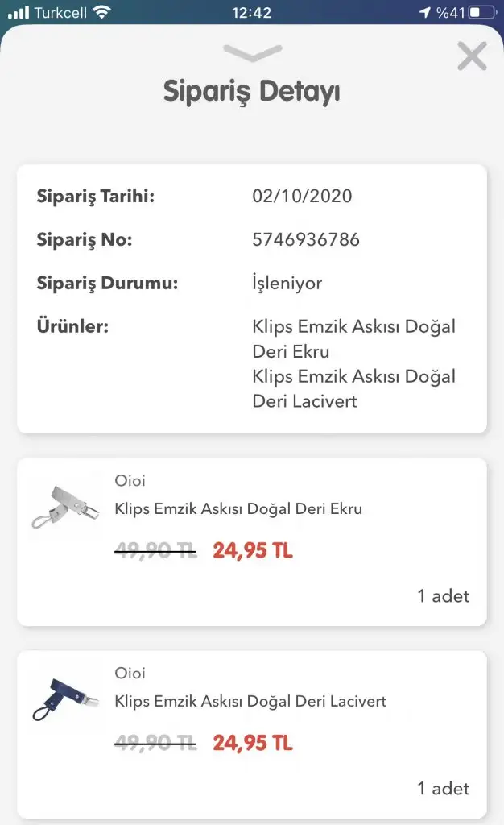Tap the 24,95 TL price of Ekru item
The width and height of the screenshot is (504, 825).
click(253, 551)
